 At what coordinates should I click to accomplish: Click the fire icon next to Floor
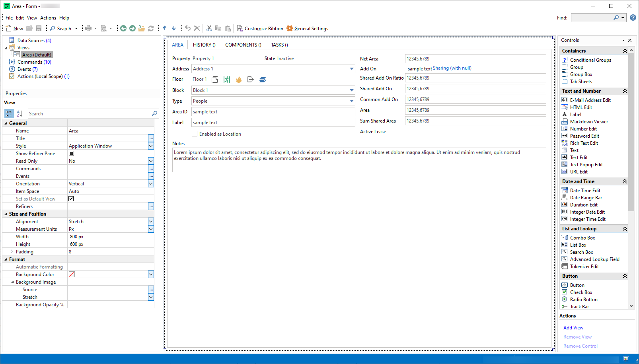239,80
